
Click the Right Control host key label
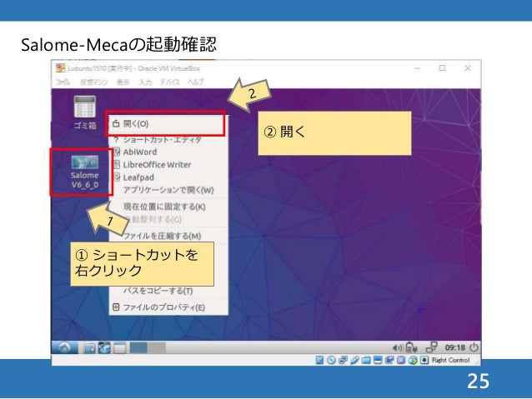(450, 360)
